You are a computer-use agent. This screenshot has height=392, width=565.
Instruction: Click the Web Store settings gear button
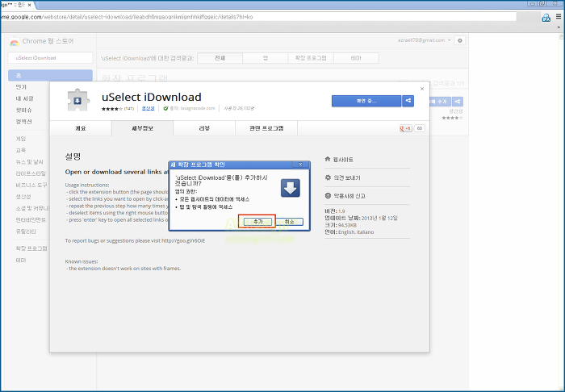[460, 40]
